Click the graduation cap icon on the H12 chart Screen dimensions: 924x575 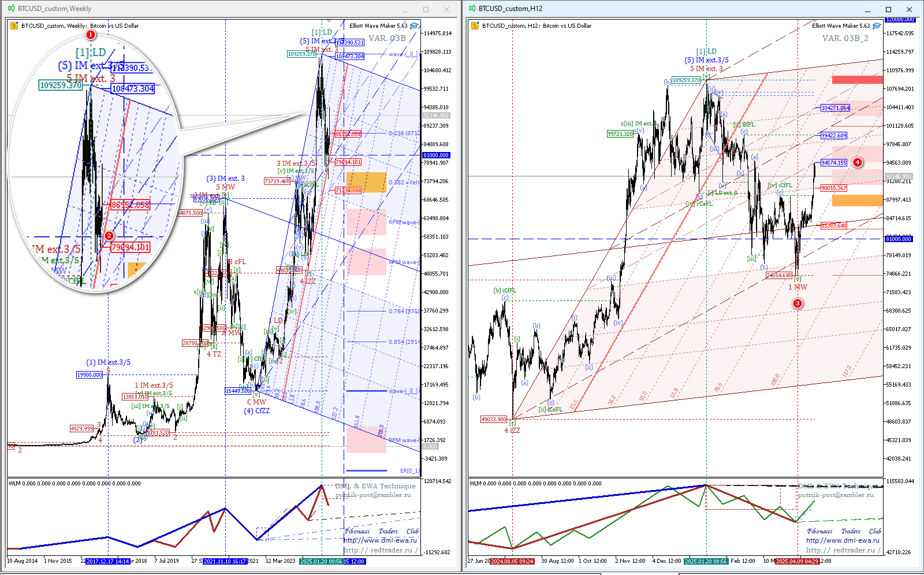tap(877, 26)
